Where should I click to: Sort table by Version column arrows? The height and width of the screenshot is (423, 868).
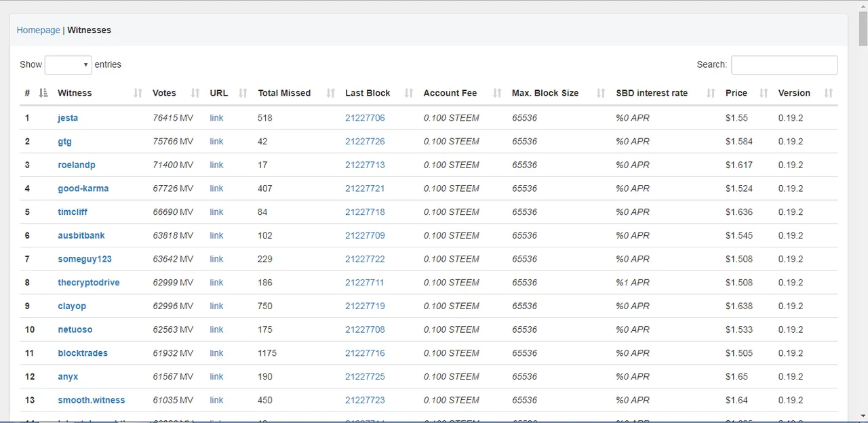[x=829, y=93]
